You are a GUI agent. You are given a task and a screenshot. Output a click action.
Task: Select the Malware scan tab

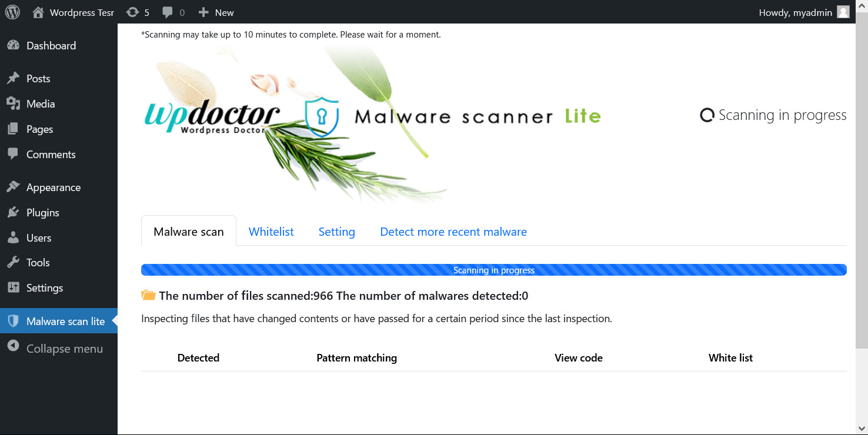click(x=189, y=231)
